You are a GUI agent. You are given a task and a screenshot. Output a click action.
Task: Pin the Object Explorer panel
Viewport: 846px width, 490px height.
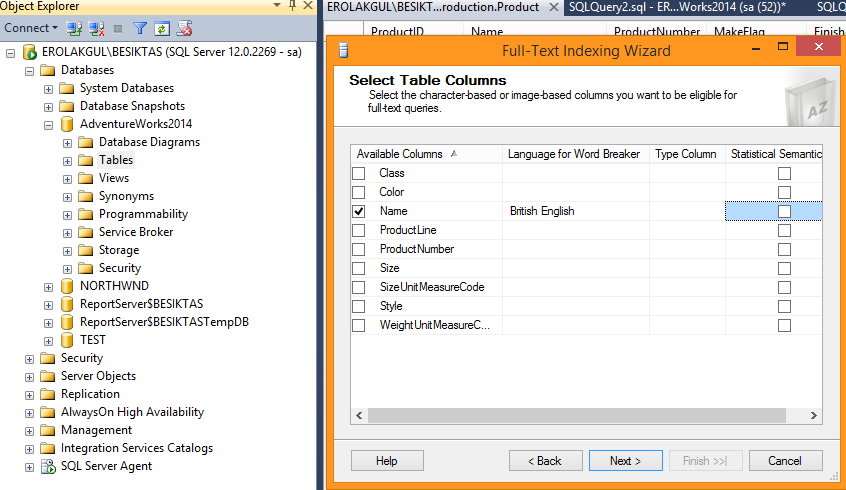coord(292,6)
